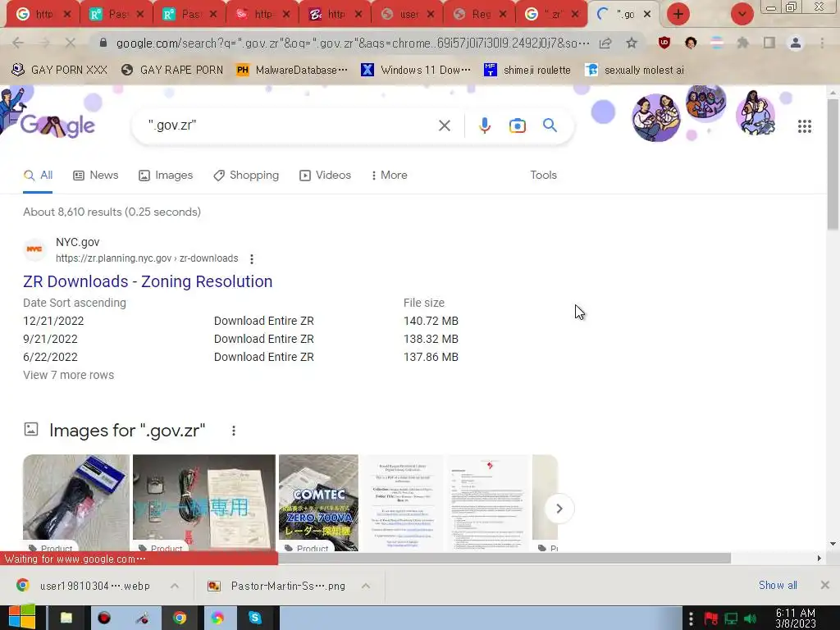Open the Chrome three-dot menu
This screenshot has height=630, width=840.
click(x=822, y=43)
